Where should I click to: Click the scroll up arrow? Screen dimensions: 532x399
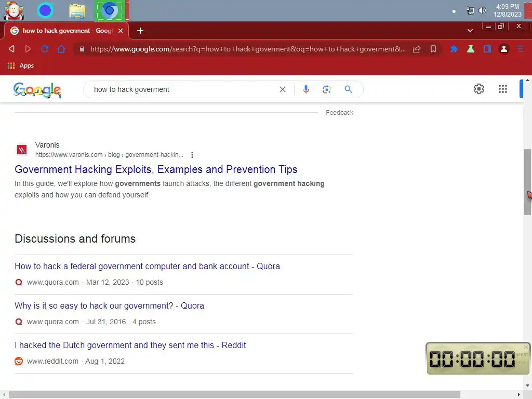pos(527,81)
